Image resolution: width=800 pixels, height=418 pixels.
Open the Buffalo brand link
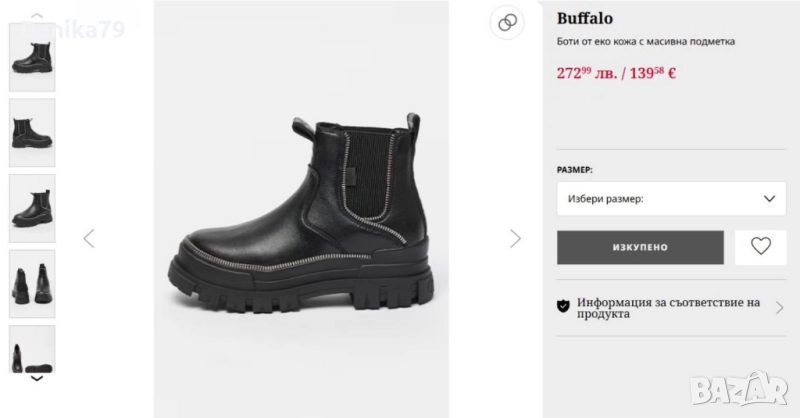pos(585,18)
